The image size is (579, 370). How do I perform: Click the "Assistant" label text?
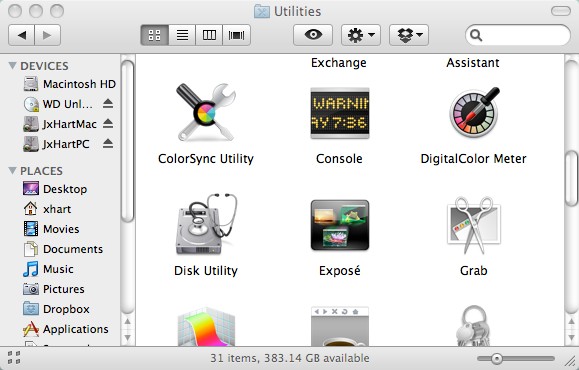coord(473,62)
